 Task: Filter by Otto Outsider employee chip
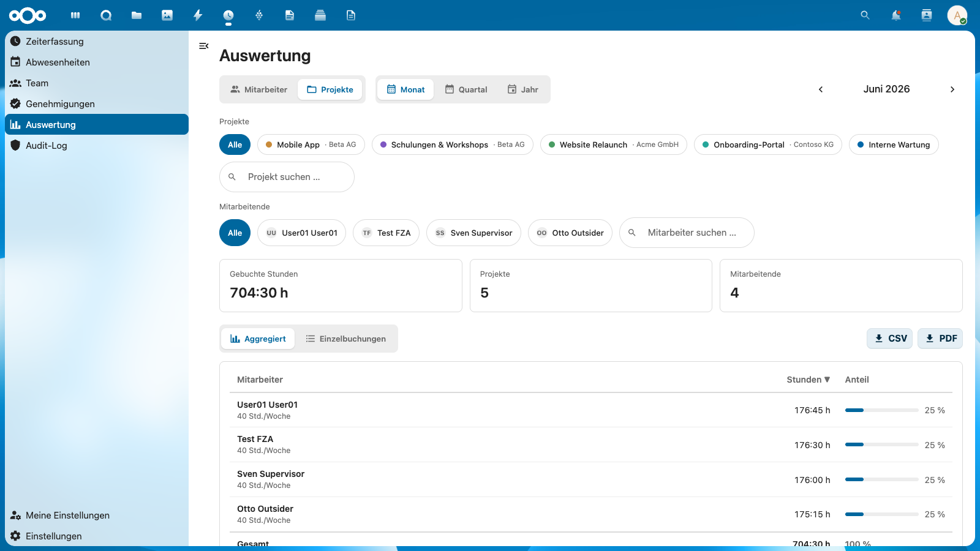[x=570, y=233]
